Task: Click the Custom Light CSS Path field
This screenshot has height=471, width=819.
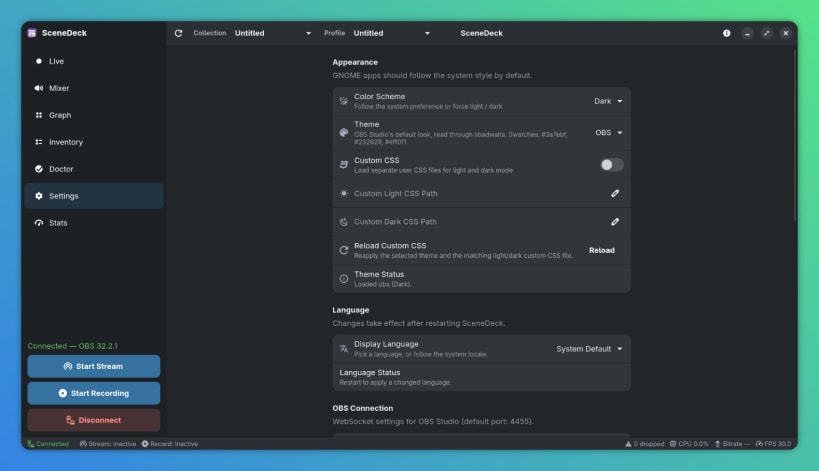Action: point(482,193)
